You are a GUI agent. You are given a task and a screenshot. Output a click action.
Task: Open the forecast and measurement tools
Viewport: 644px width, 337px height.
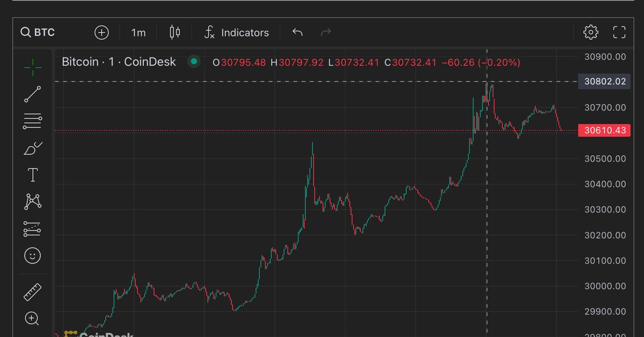[32, 229]
